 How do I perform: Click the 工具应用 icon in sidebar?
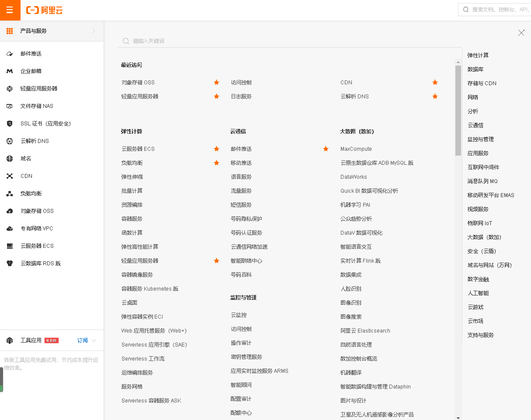coord(10,340)
